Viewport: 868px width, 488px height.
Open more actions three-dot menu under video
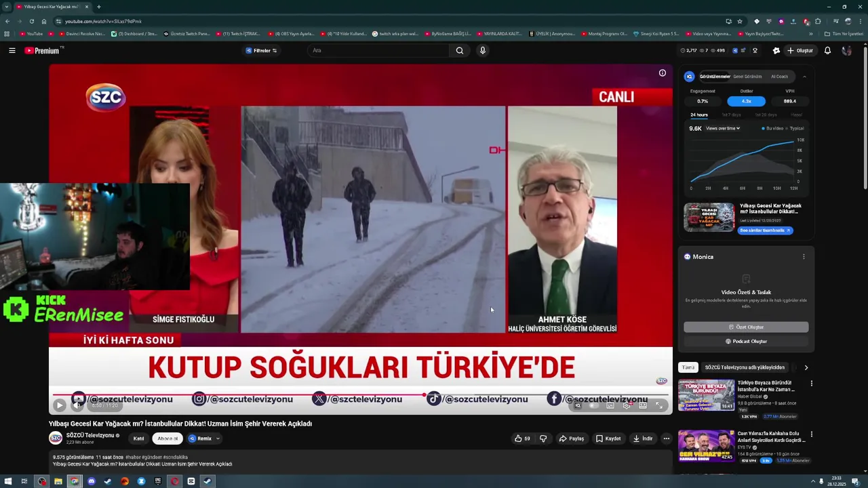tap(666, 439)
